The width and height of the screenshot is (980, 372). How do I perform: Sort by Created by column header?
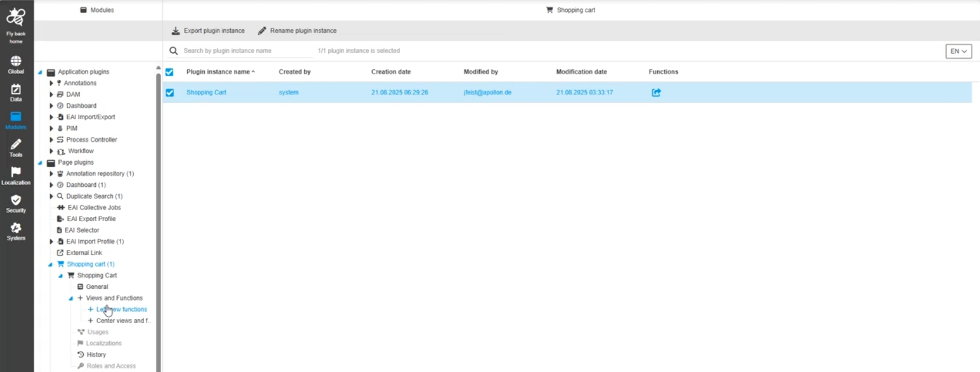click(x=295, y=72)
